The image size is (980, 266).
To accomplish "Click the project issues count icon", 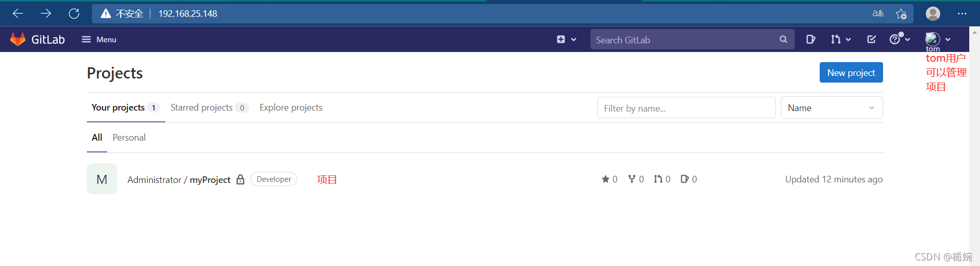I will pos(685,179).
